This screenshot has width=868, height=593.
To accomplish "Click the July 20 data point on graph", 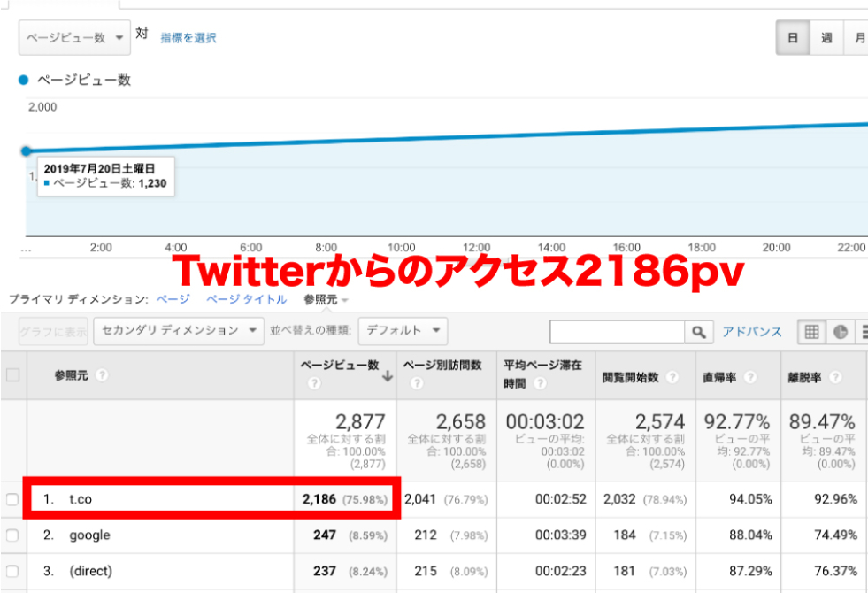I will click(x=26, y=151).
